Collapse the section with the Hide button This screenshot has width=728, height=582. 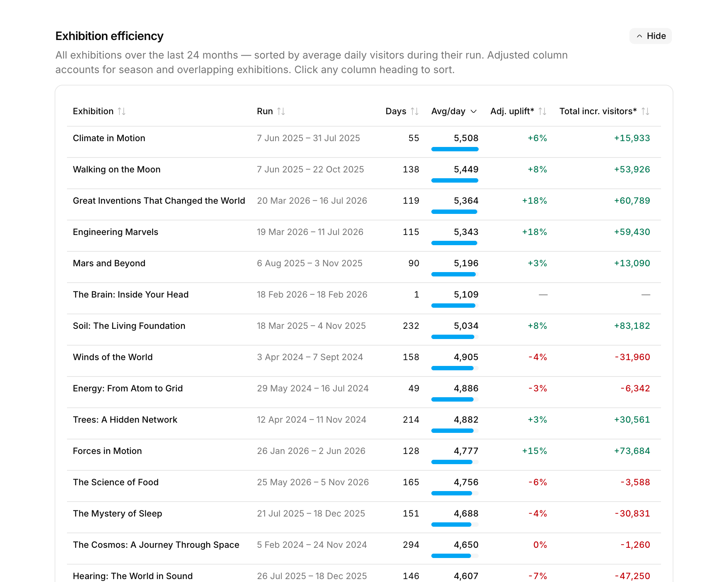click(x=650, y=36)
